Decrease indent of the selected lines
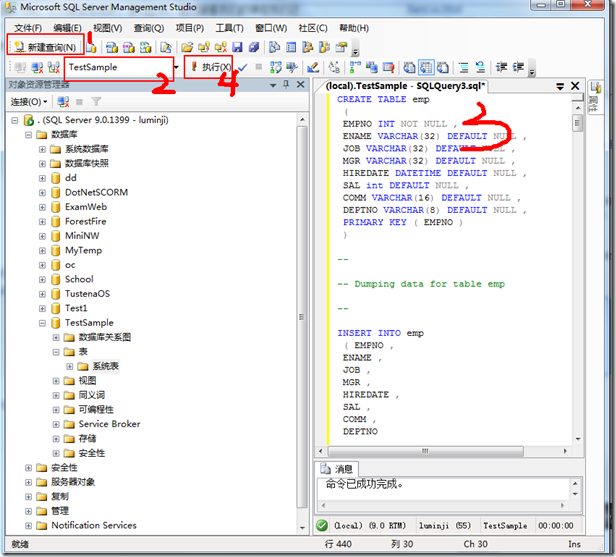The width and height of the screenshot is (616, 557). click(x=501, y=68)
